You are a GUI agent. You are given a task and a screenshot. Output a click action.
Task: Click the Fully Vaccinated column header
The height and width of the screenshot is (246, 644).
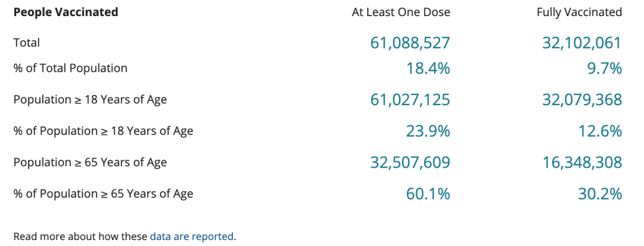click(579, 13)
